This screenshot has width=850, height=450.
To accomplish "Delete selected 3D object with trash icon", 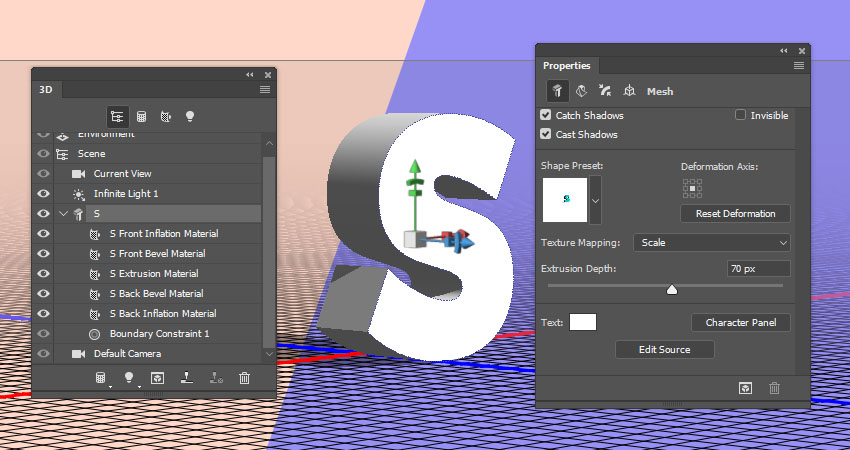I will coord(245,378).
